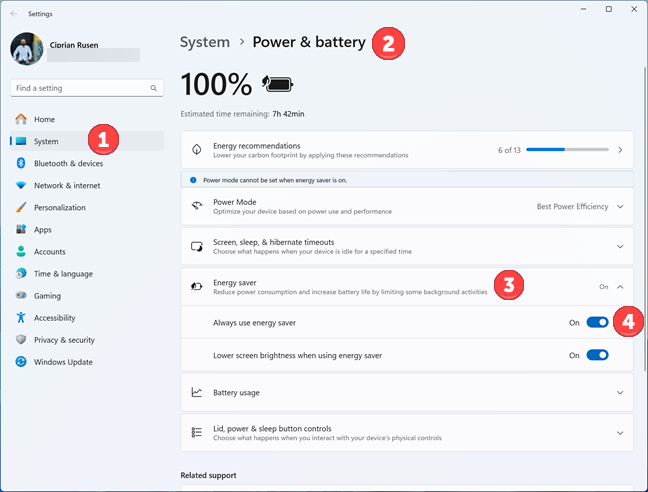Screen dimensions: 648x492
Task: Turn off Always use energy saver
Action: [597, 323]
